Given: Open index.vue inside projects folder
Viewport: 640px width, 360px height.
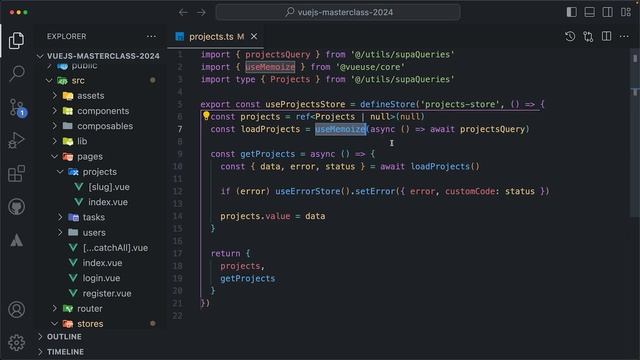Looking at the screenshot, I should pos(108,202).
